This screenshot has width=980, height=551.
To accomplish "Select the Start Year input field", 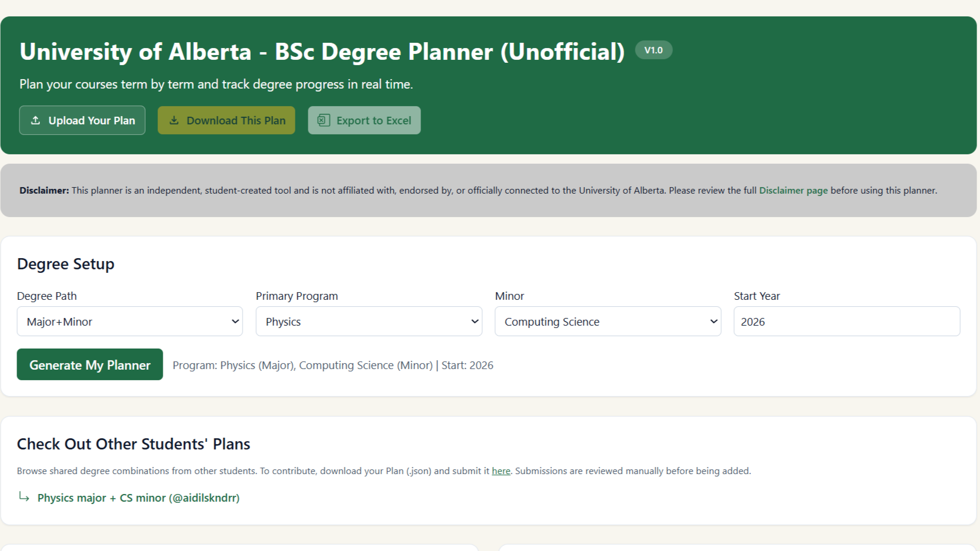I will (x=846, y=321).
